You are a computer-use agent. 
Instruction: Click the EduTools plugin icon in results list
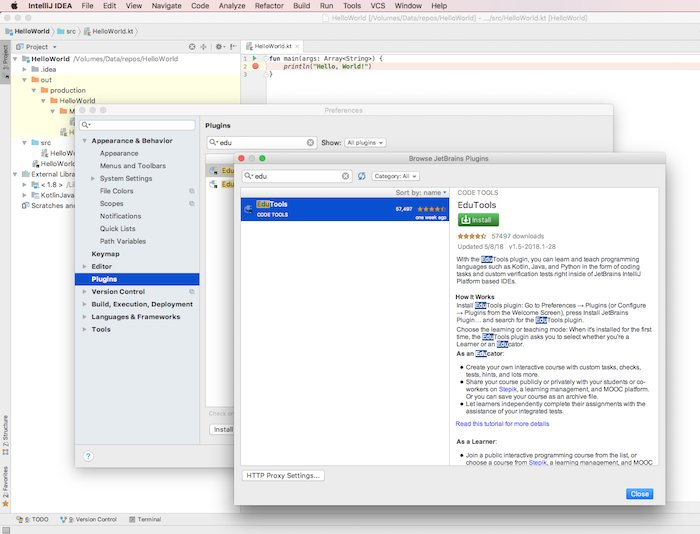(248, 209)
